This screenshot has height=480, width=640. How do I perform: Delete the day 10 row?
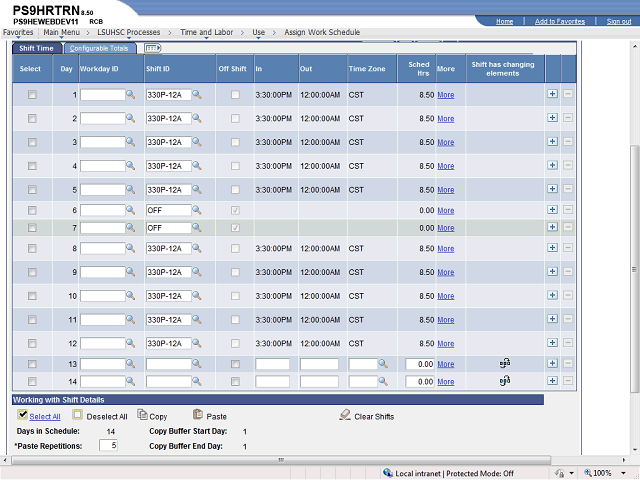point(568,295)
